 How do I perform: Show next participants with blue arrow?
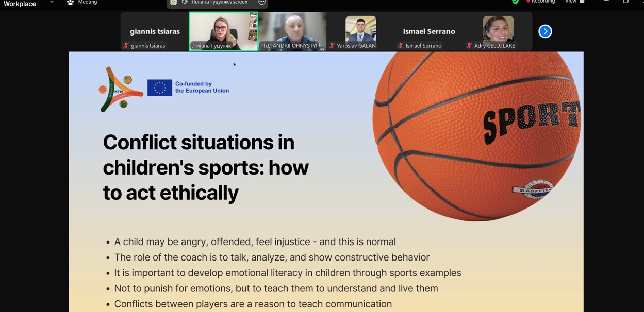[545, 31]
